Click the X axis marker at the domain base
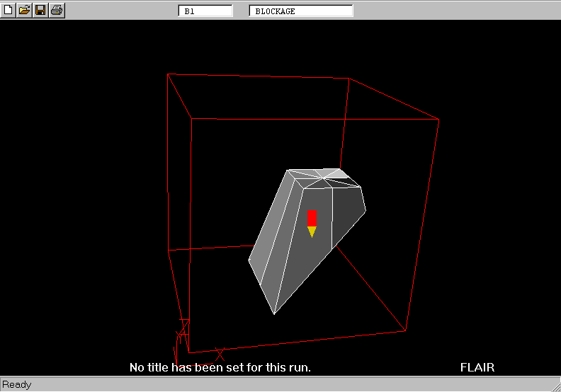This screenshot has width=561, height=392. point(220,352)
